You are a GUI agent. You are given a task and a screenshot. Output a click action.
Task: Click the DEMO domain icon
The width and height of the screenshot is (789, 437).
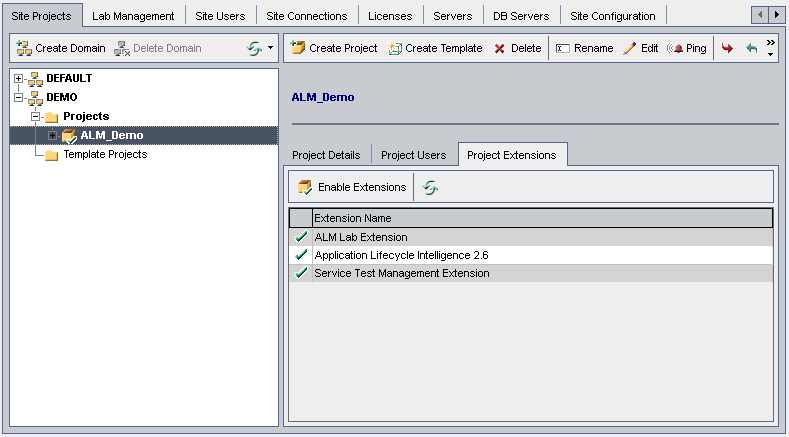point(35,98)
